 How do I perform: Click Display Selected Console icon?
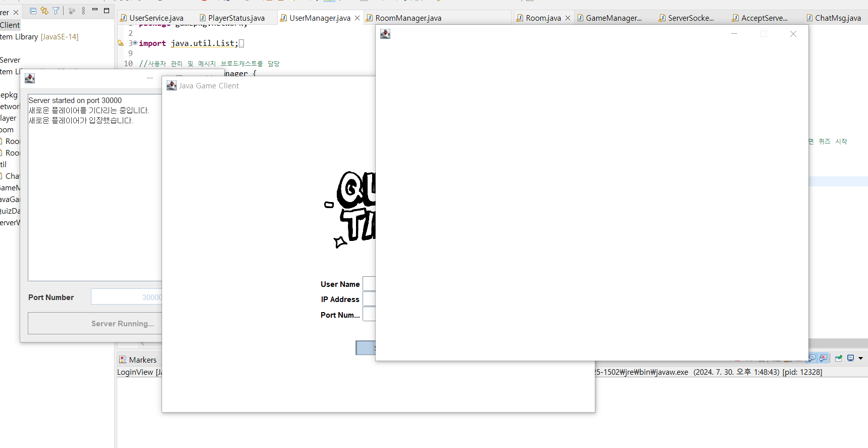click(851, 358)
